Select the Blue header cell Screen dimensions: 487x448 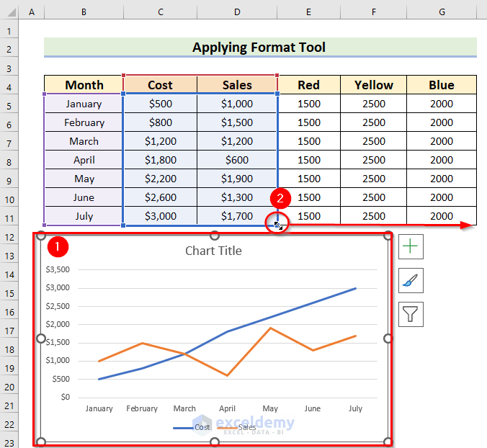pos(442,85)
